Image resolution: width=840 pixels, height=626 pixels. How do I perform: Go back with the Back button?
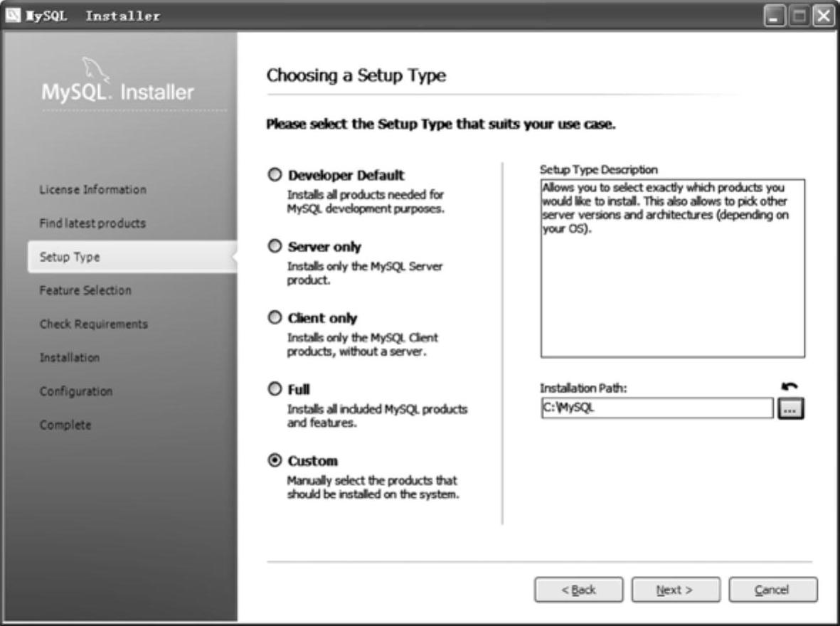578,590
